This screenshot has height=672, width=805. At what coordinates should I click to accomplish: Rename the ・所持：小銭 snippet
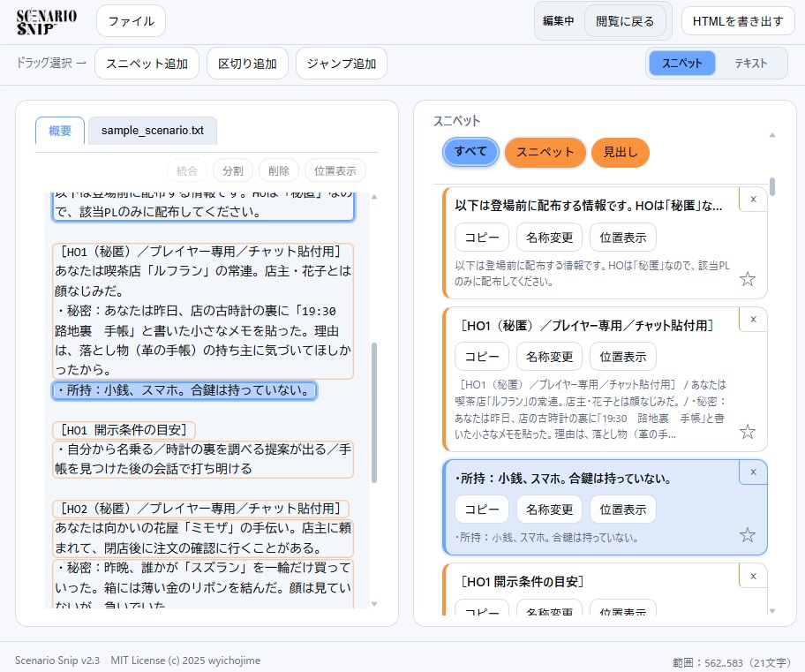(549, 510)
